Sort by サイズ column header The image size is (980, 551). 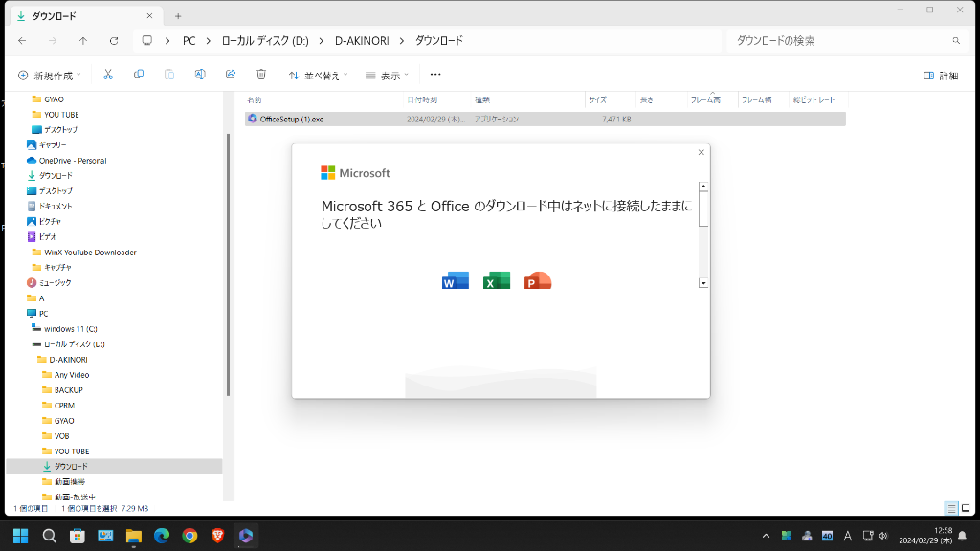tap(597, 99)
